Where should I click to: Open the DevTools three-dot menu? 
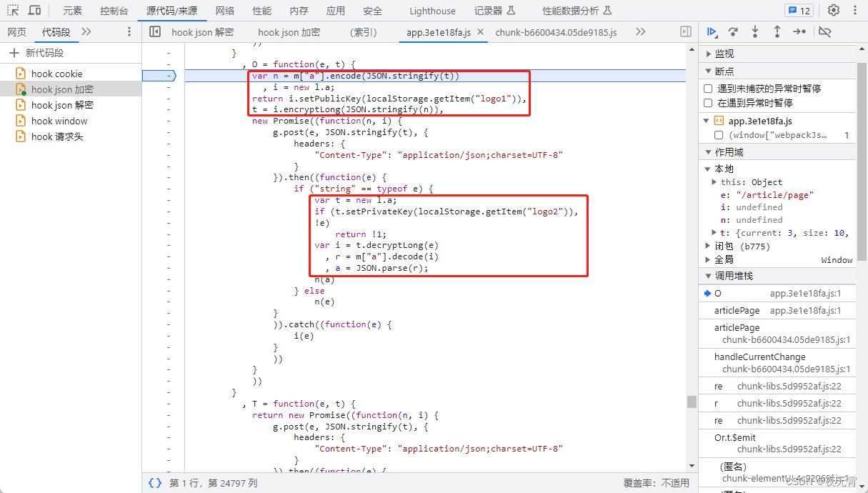(x=855, y=11)
